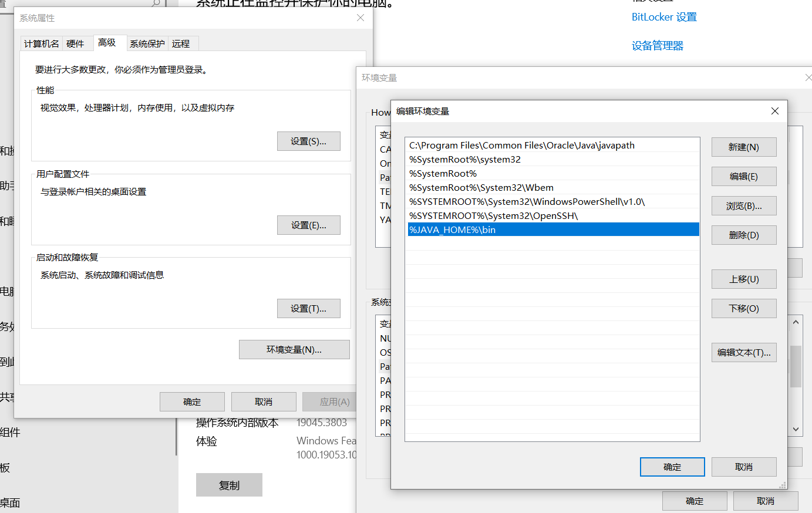This screenshot has width=812, height=513.
Task: Delete selected entry using 删除(D)
Action: [x=743, y=235]
